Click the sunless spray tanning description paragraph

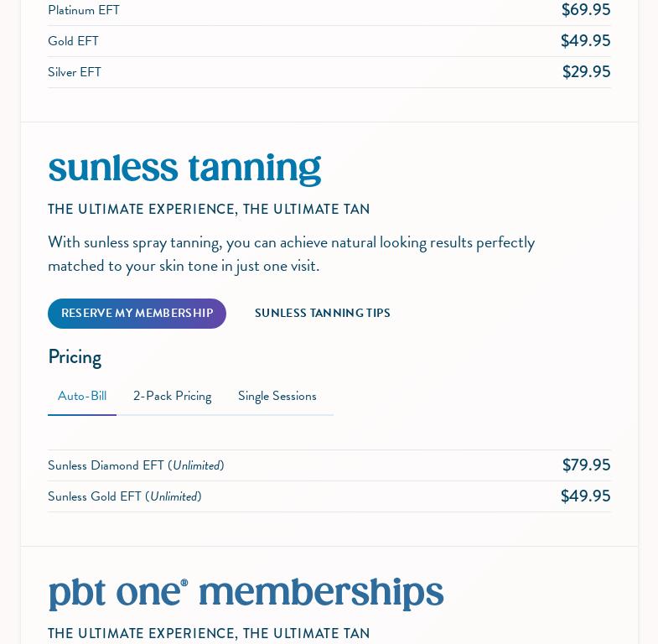point(291,254)
